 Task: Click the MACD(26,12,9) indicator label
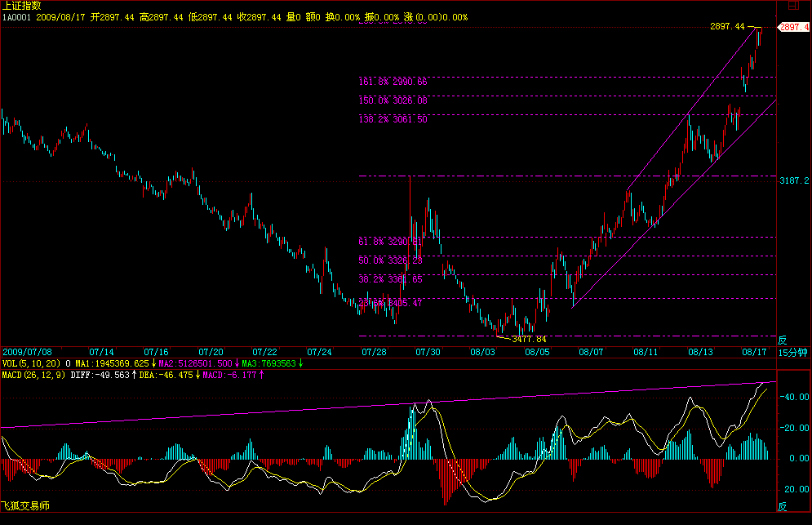[x=33, y=375]
